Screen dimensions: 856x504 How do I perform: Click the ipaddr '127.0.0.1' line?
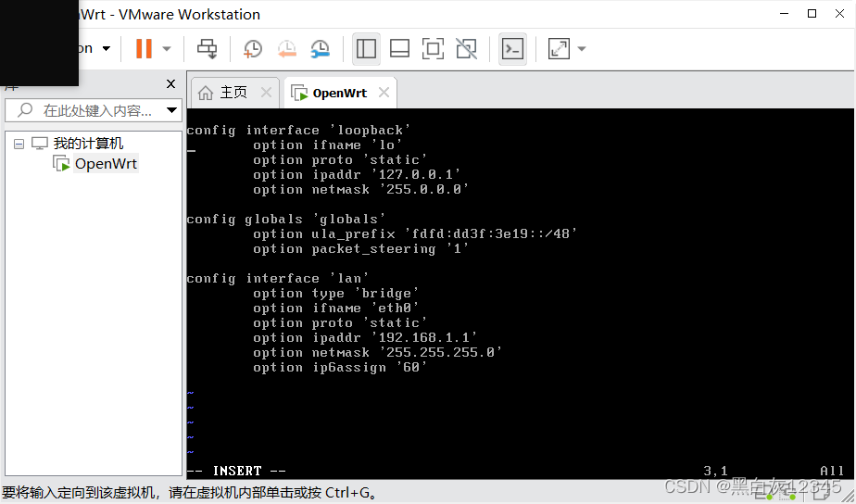[357, 174]
